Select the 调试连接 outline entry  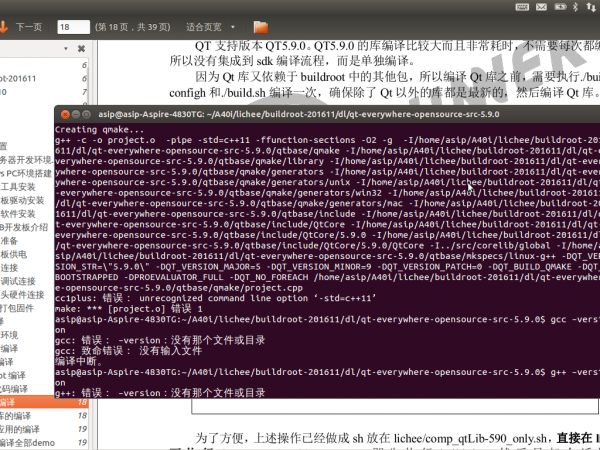click(22, 281)
